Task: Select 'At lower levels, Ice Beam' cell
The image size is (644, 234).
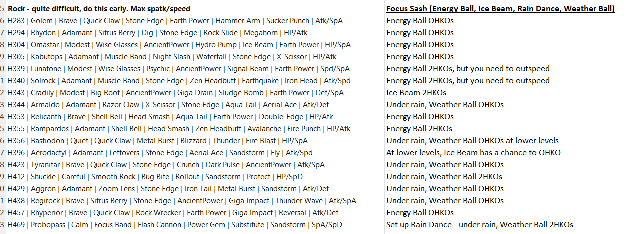Action: (514, 153)
